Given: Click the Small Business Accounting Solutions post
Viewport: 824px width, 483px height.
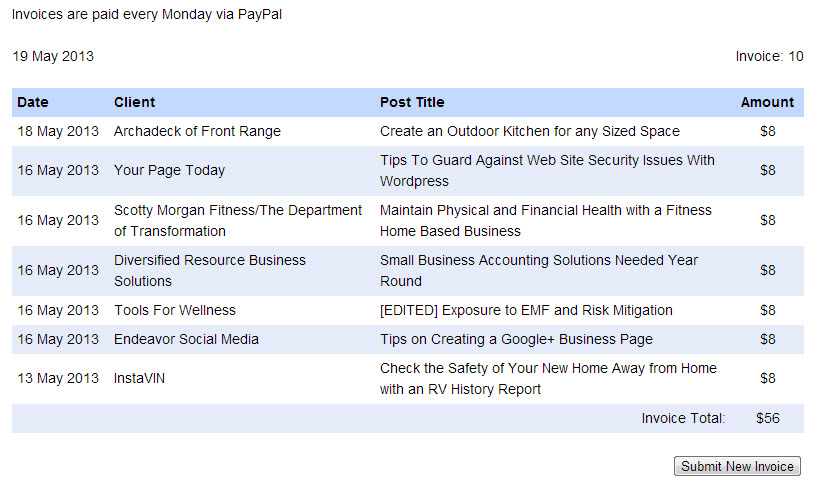Looking at the screenshot, I should (539, 270).
